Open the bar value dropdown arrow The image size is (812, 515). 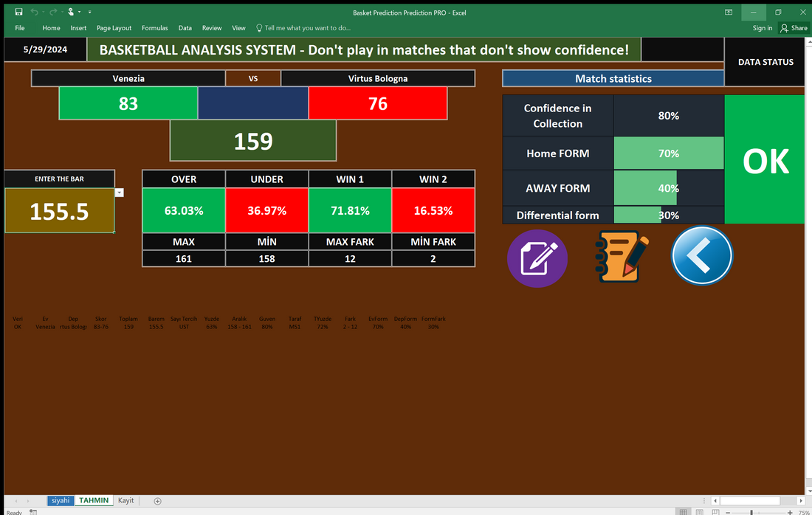pos(119,193)
